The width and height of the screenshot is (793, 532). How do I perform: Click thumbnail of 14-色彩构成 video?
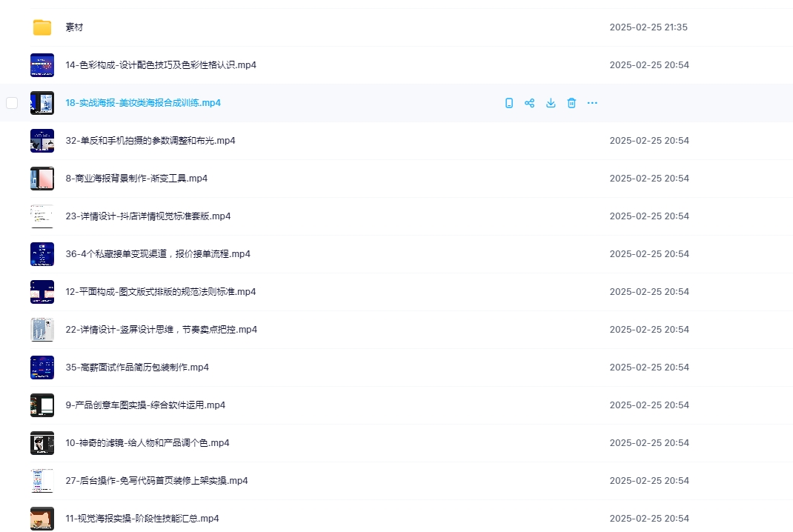click(x=42, y=65)
